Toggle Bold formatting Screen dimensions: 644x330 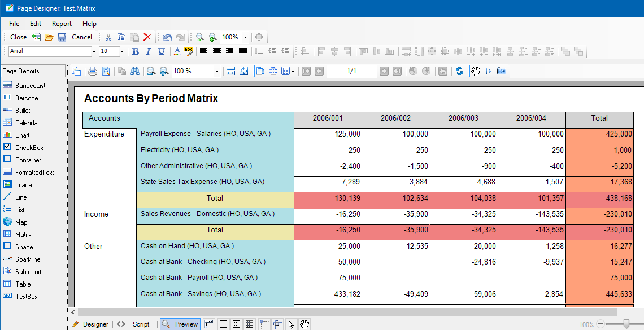coord(136,51)
